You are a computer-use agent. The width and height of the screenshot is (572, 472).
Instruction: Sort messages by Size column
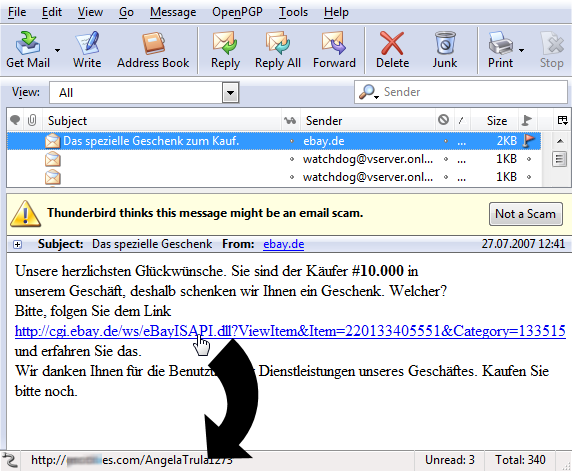pos(495,120)
